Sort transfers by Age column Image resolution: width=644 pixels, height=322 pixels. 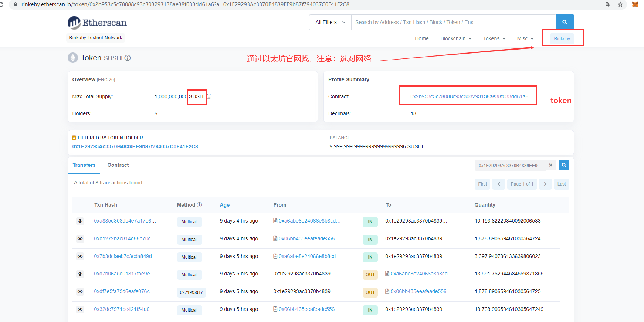tap(225, 205)
